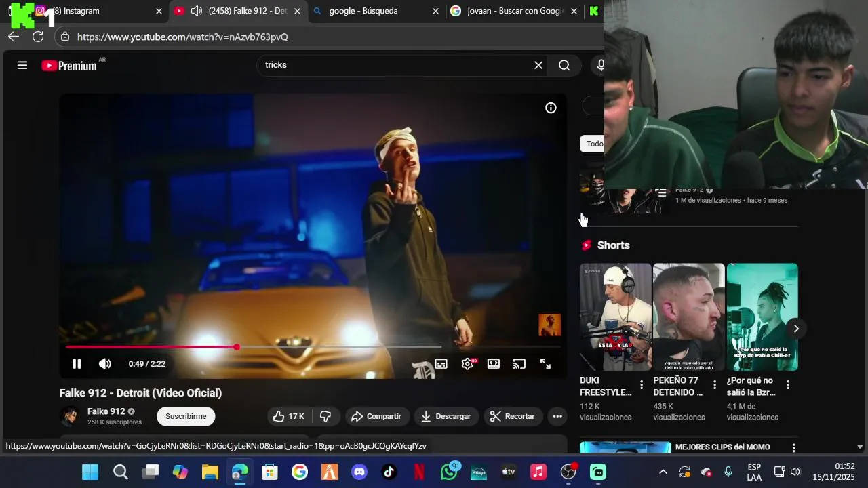This screenshot has width=868, height=488.
Task: Open more actions menu below the video
Action: tap(557, 416)
